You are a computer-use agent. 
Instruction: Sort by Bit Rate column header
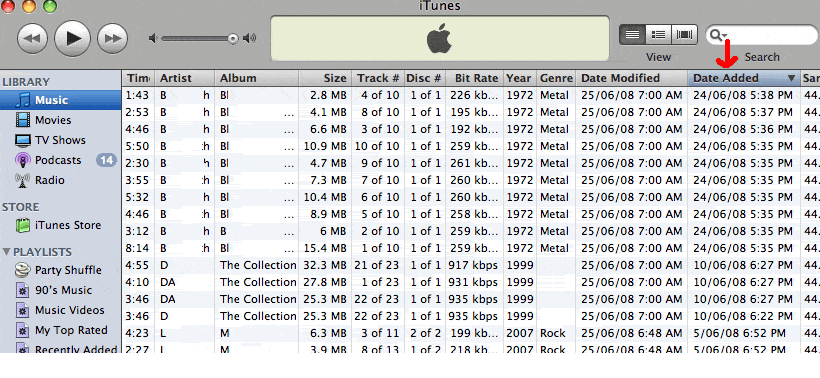[475, 78]
